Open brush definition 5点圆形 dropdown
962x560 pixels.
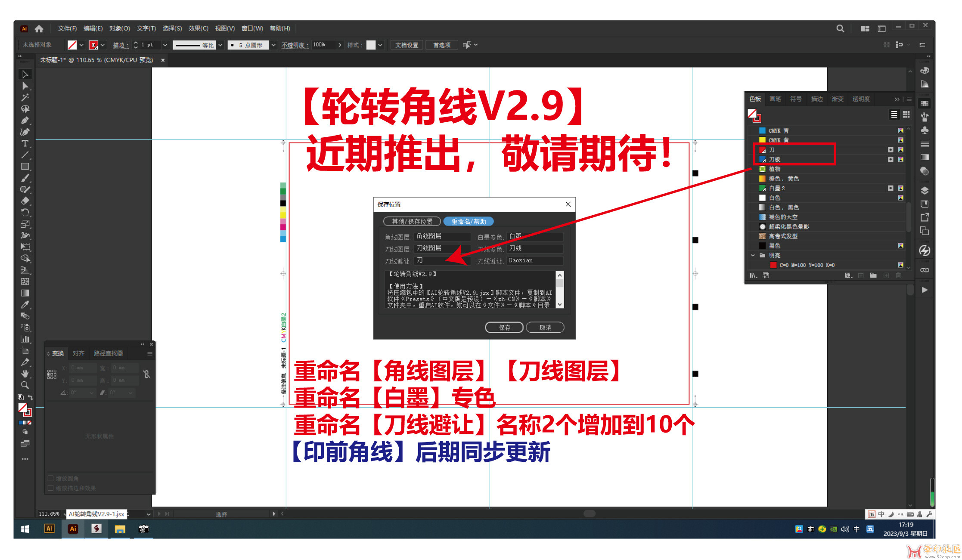pos(273,45)
